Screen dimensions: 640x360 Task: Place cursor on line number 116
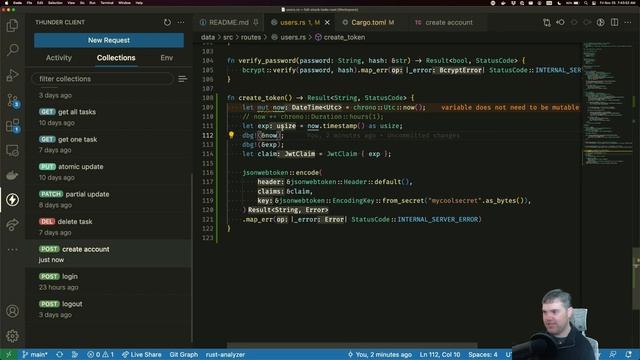[x=207, y=173]
